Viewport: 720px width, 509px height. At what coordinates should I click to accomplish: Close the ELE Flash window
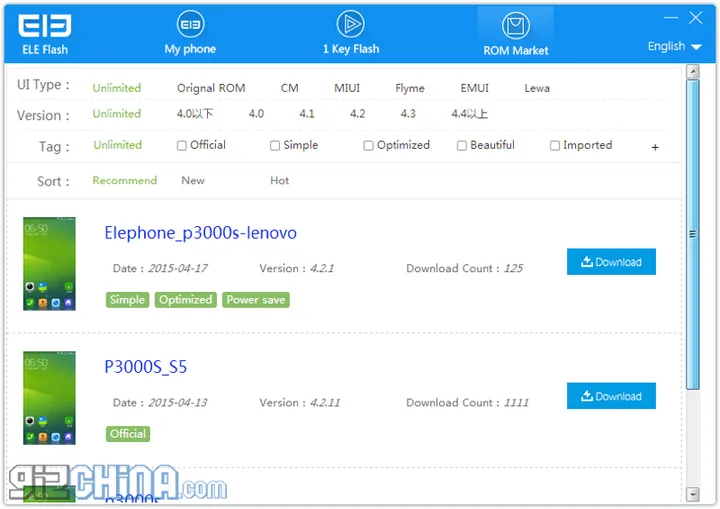[695, 18]
